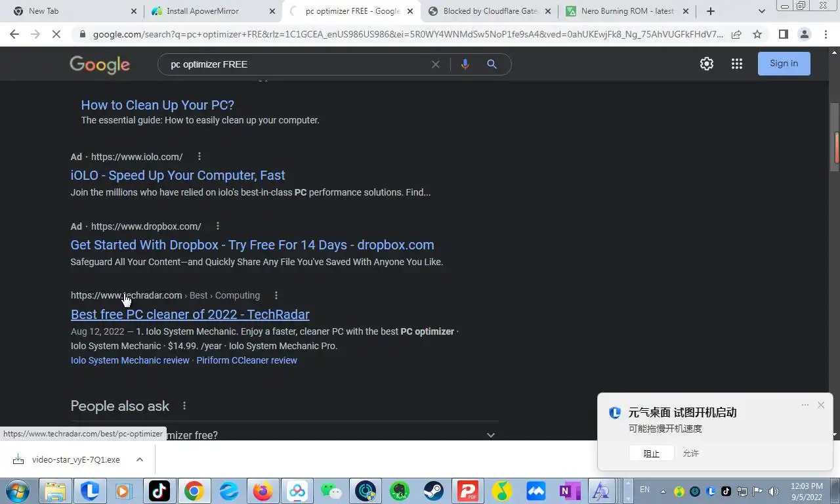
Task: Click the Google search input field
Action: pos(299,64)
